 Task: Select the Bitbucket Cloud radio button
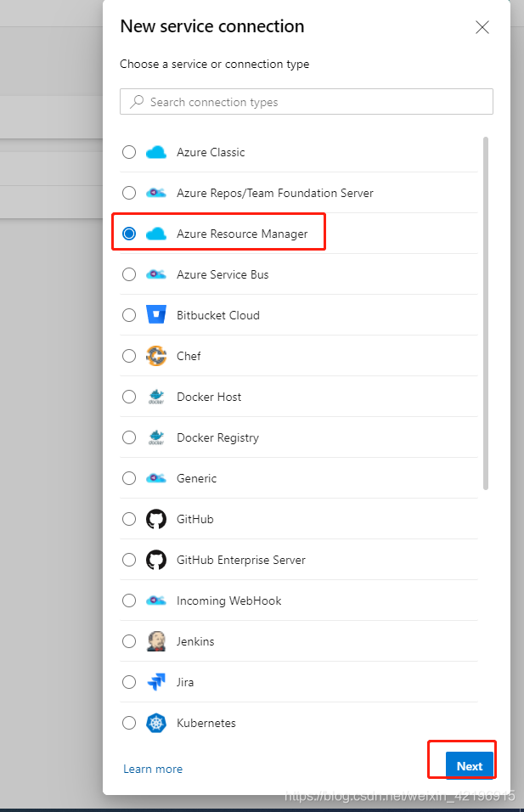click(129, 315)
